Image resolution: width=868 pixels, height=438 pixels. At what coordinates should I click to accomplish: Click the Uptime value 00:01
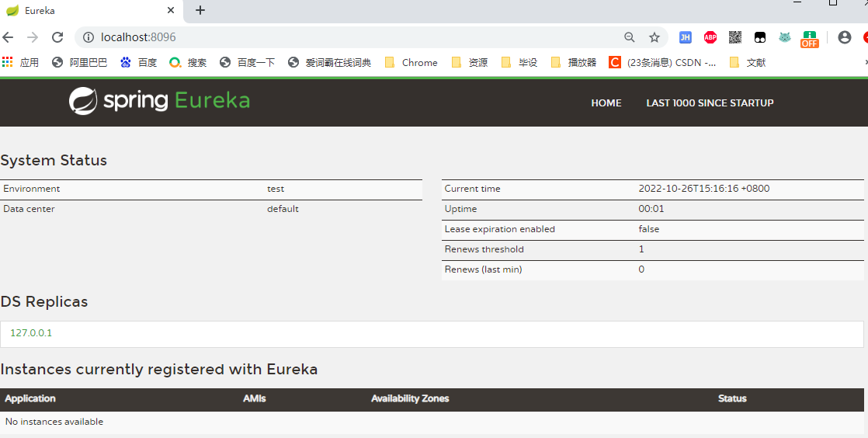point(651,209)
